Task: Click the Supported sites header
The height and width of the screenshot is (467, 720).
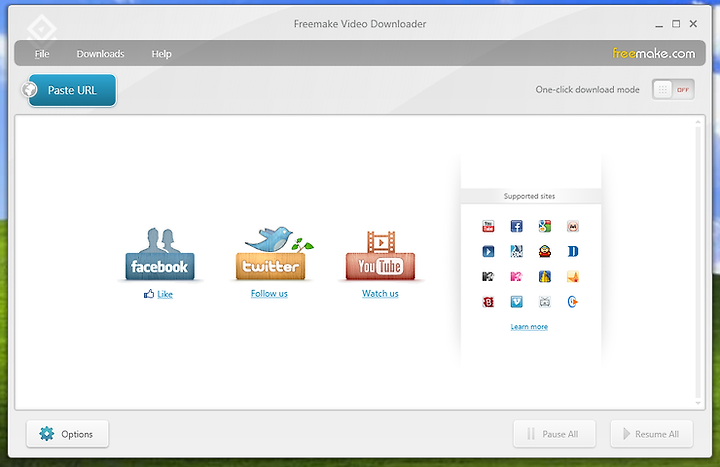Action: pos(529,196)
